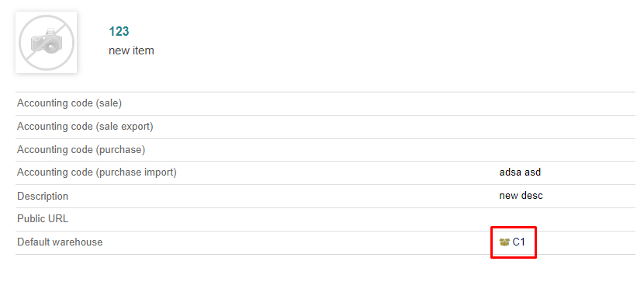644x303 pixels.
Task: Open the product reference 123 link
Action: point(119,31)
